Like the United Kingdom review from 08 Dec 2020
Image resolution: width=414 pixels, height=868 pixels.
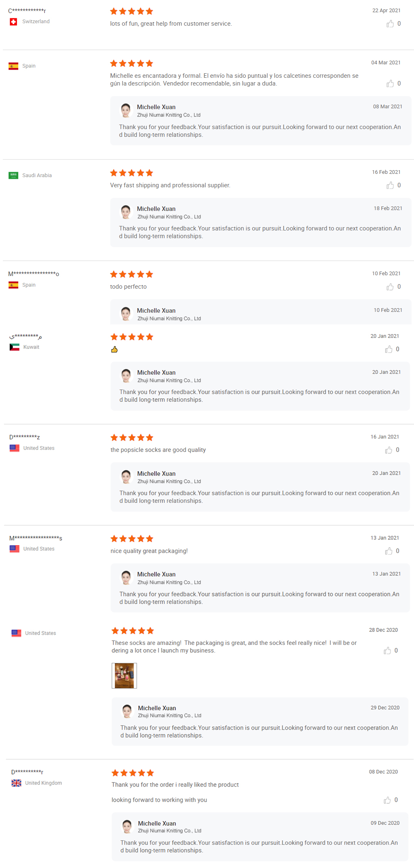click(x=387, y=800)
